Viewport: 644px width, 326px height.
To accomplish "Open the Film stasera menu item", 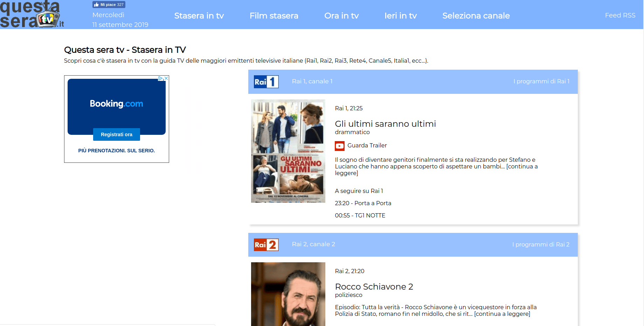I will tap(274, 16).
